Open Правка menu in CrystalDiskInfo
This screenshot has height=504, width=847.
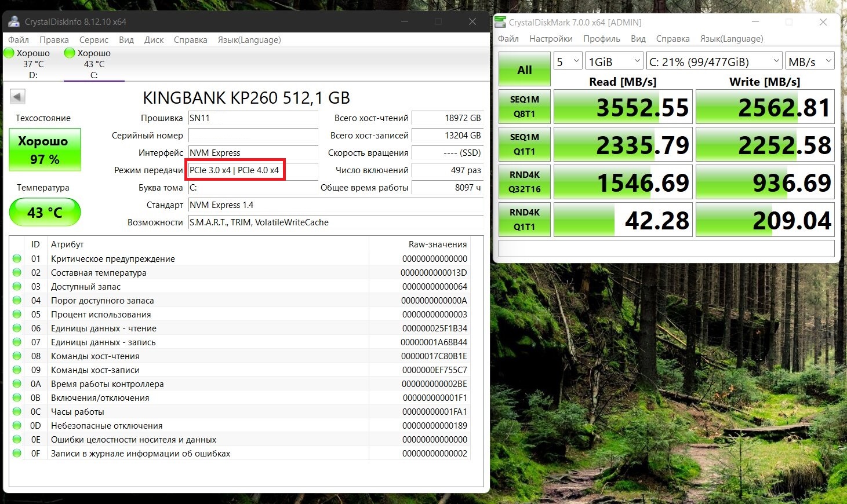(x=54, y=40)
